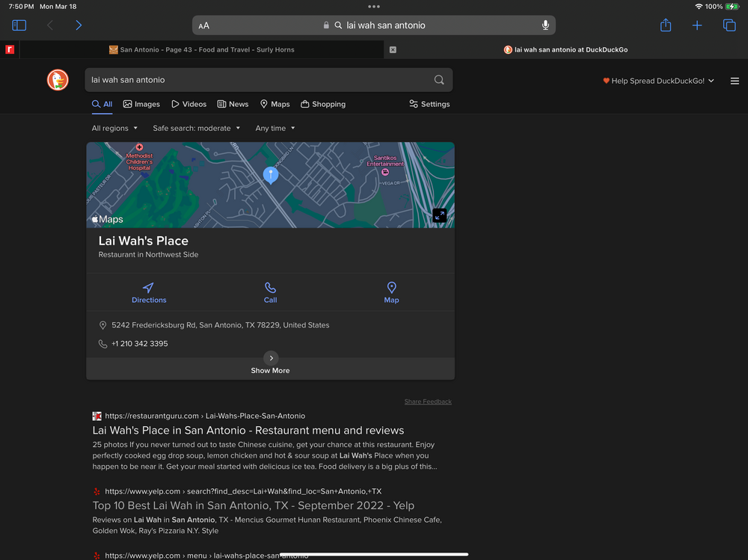Expand the map to fullscreen
The height and width of the screenshot is (560, 748).
[439, 215]
